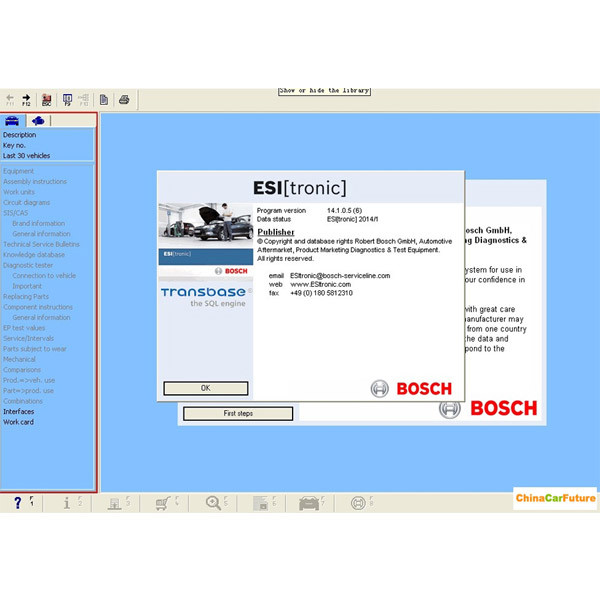Open help with the question mark icon
The image size is (600, 600).
[18, 503]
